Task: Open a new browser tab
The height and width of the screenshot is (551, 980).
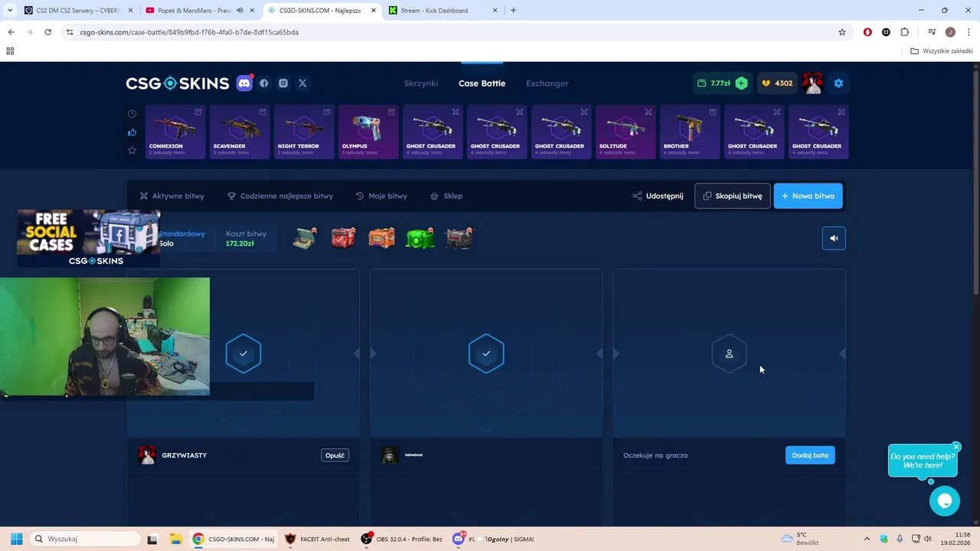Action: [513, 11]
